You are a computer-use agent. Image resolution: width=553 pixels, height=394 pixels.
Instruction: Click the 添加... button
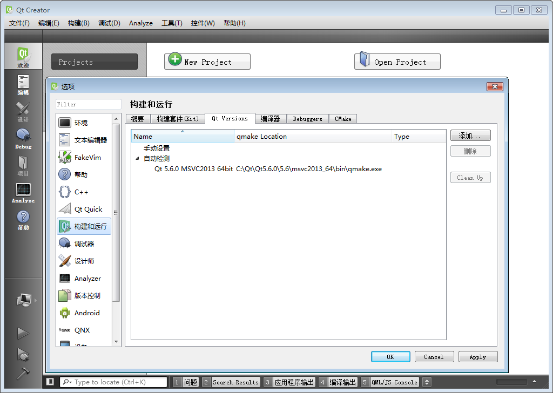pos(470,135)
